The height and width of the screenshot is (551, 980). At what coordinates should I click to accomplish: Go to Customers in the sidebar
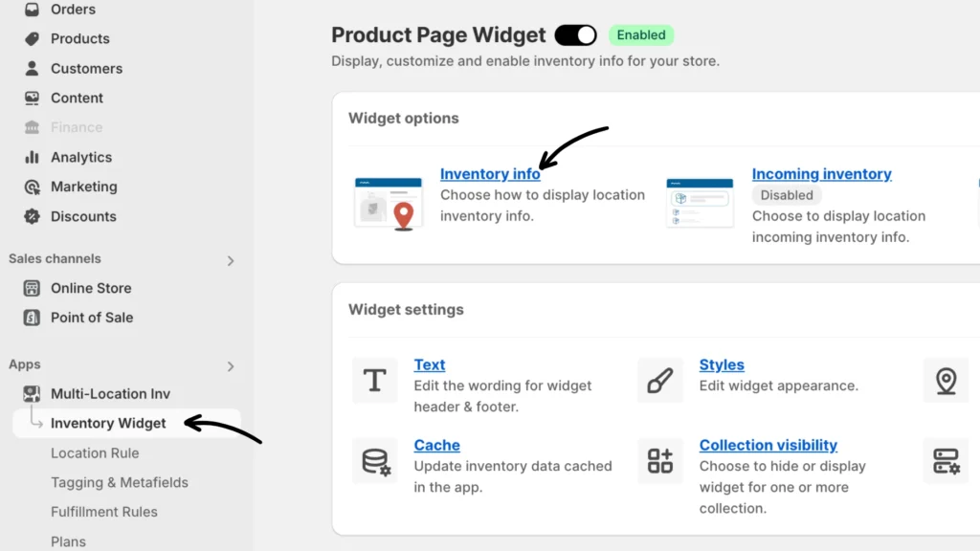coord(86,69)
